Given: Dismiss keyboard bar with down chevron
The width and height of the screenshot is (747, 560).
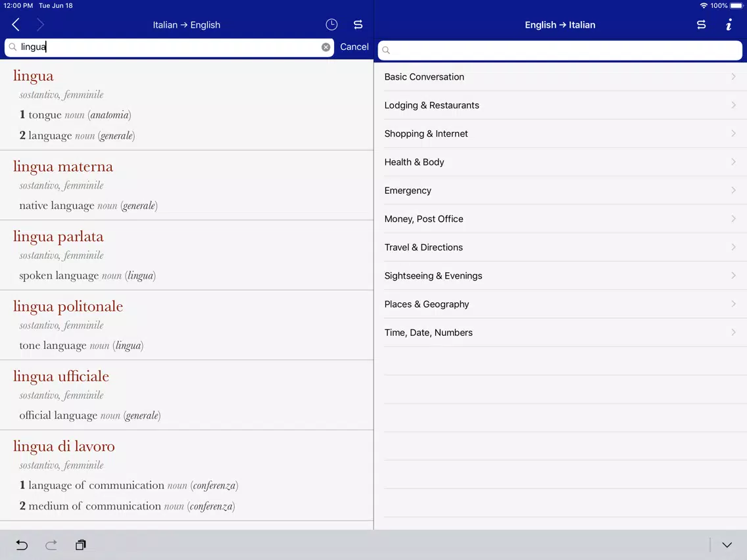Looking at the screenshot, I should [727, 545].
